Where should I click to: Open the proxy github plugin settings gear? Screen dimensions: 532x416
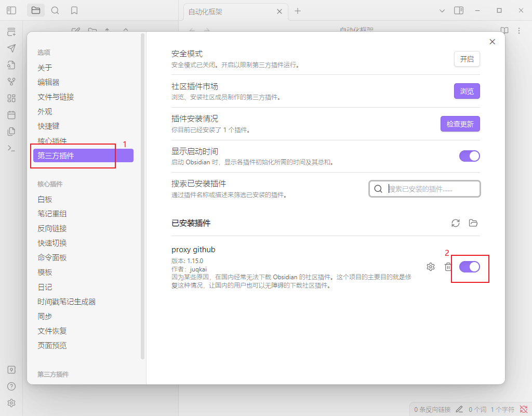(x=431, y=266)
